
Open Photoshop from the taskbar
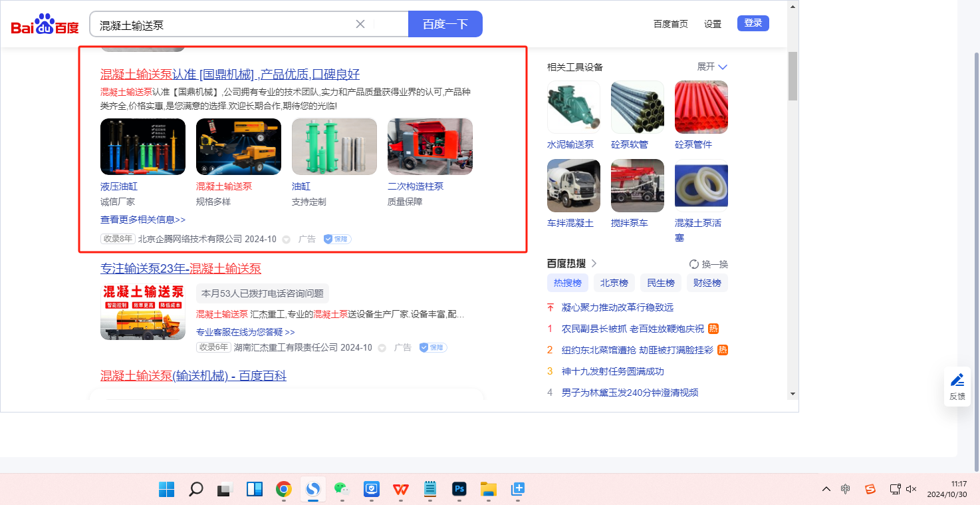459,490
